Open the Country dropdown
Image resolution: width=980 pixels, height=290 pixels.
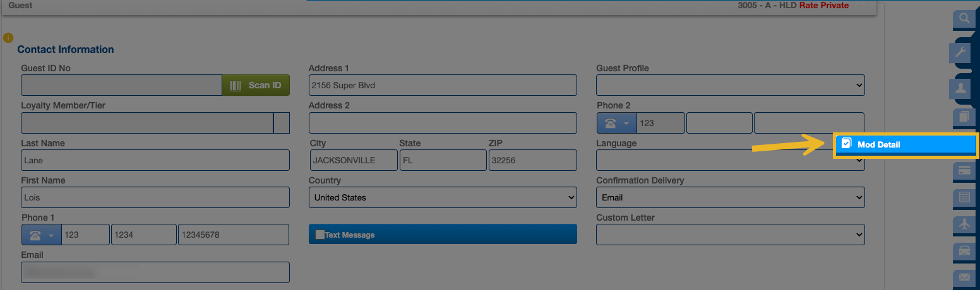(x=442, y=197)
